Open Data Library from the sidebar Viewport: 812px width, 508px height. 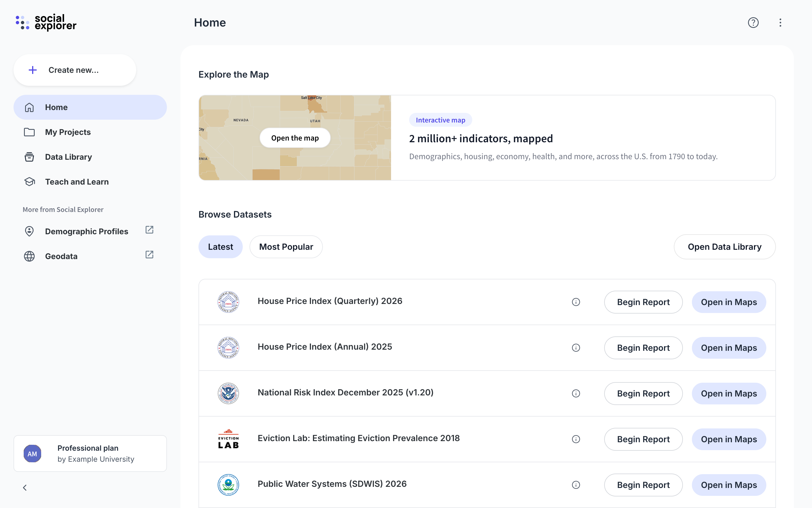(x=90, y=157)
